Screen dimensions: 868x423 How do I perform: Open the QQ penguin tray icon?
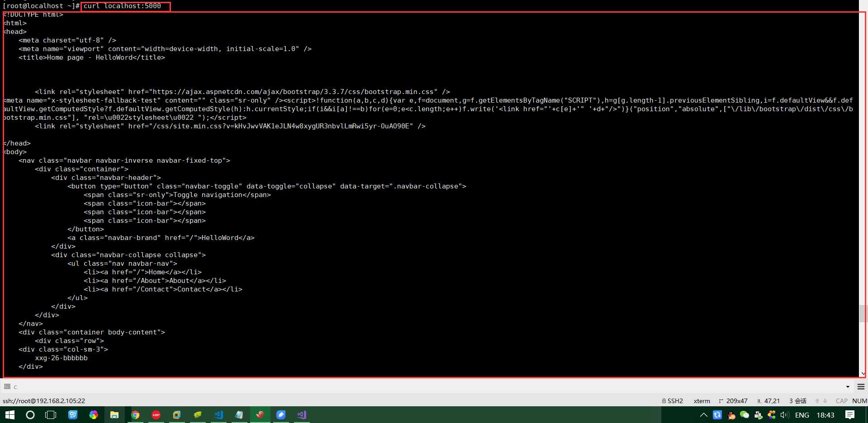pos(731,415)
